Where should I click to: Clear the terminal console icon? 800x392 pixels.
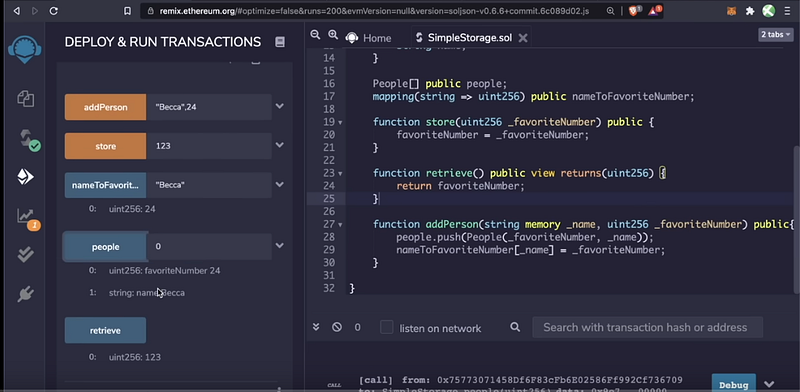pyautogui.click(x=337, y=327)
